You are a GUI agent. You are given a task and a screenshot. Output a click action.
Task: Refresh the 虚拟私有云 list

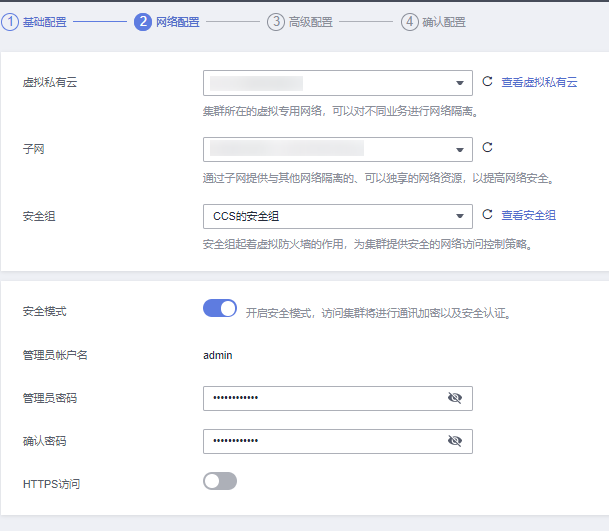(487, 81)
